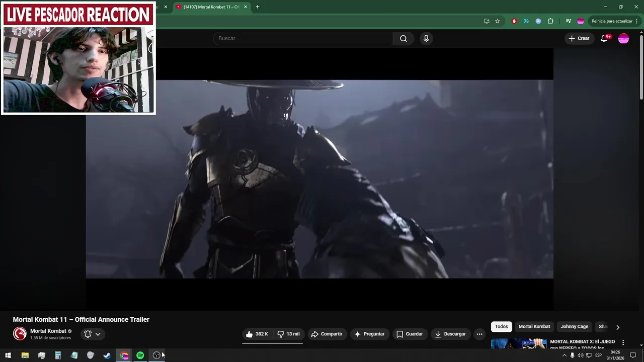Open the blue magnifier extension icon
The width and height of the screenshot is (644, 362).
coord(538,21)
